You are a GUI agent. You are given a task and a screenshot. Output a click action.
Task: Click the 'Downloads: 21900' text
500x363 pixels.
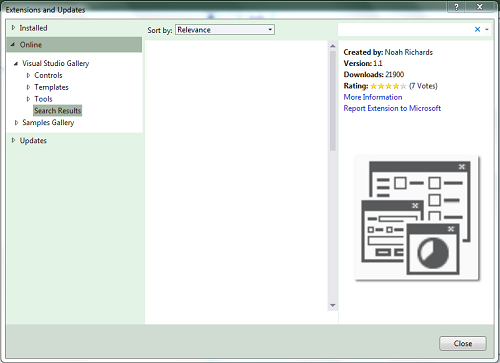(374, 75)
